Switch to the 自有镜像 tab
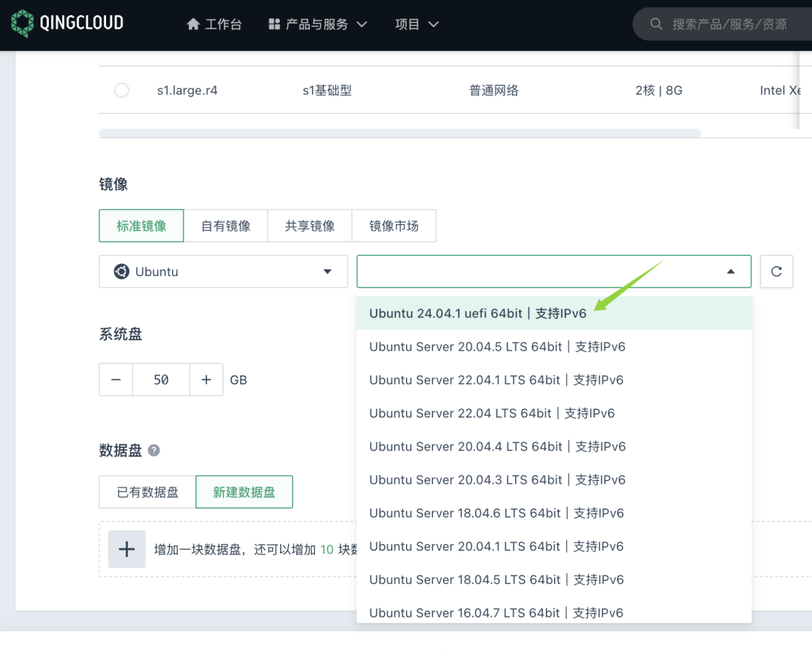This screenshot has width=812, height=650. (226, 226)
